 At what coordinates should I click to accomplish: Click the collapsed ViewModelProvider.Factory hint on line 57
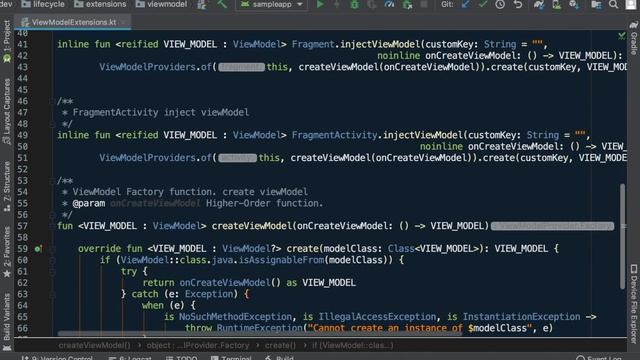552,226
